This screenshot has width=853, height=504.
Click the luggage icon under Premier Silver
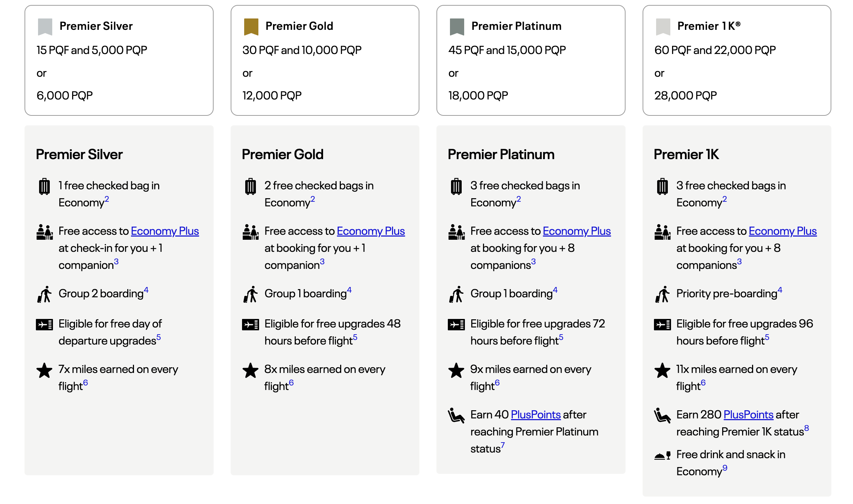coord(44,186)
